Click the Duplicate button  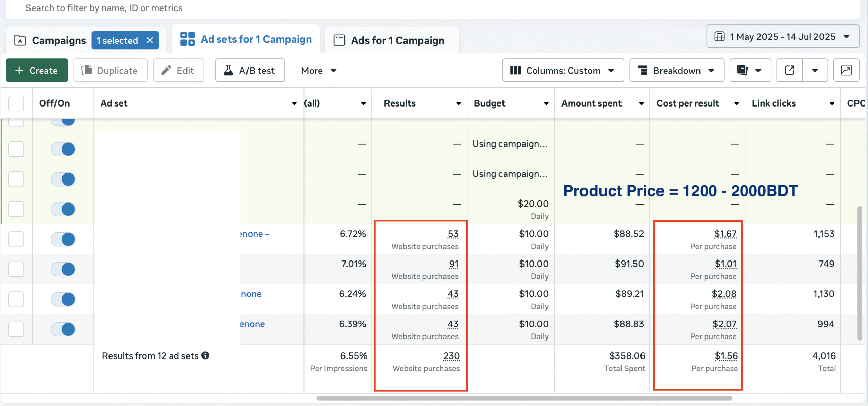(110, 70)
